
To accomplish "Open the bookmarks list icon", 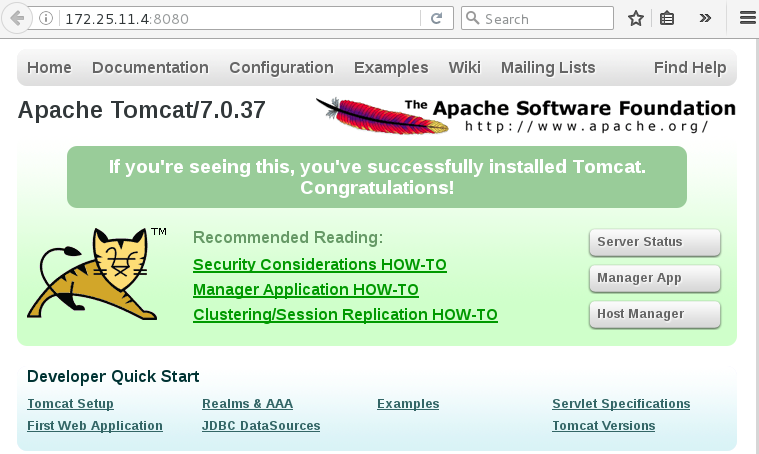I will tap(667, 18).
